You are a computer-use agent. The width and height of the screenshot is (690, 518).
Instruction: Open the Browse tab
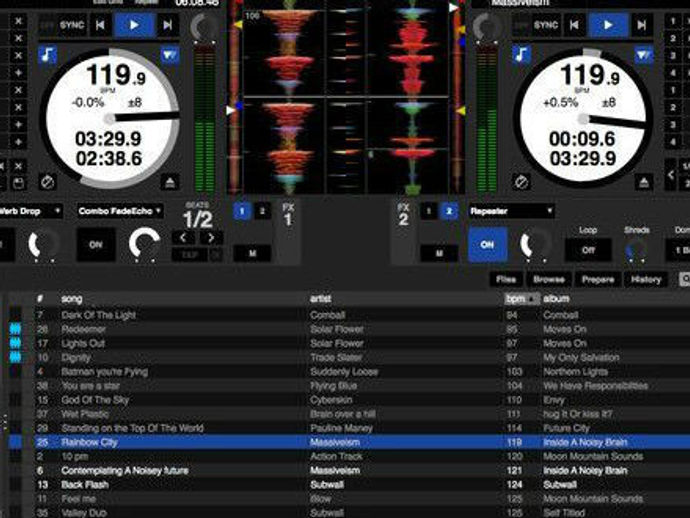549,279
